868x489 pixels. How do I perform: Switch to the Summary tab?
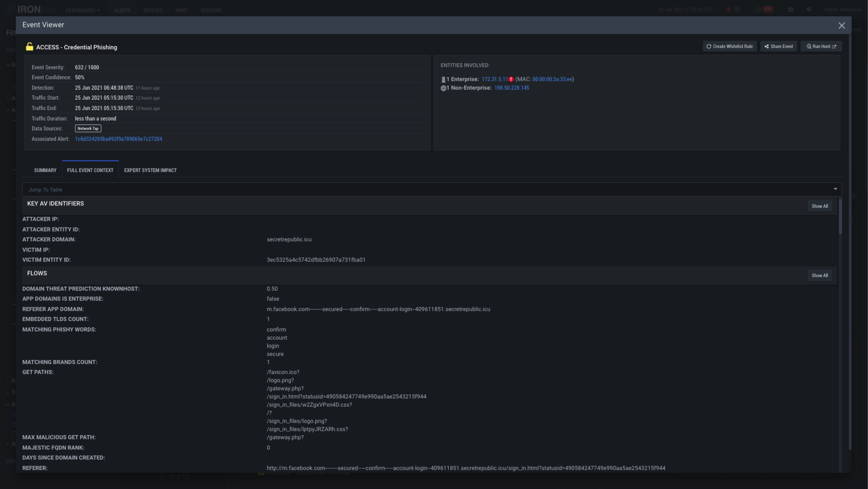pos(45,170)
